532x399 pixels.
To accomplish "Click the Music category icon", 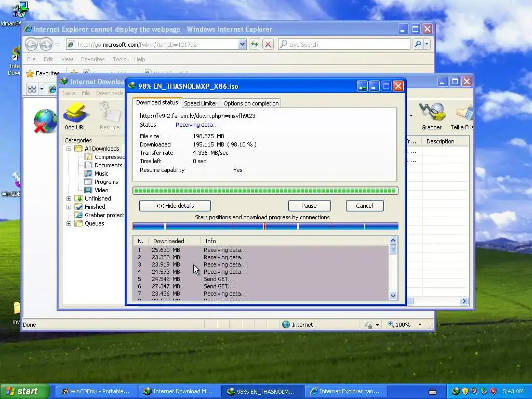I will pos(88,174).
